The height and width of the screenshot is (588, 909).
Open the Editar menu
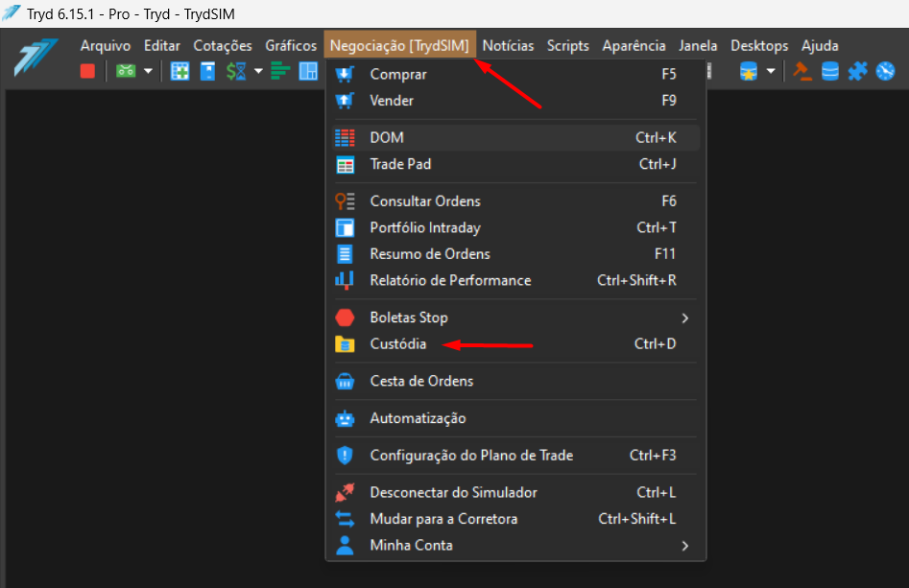tap(162, 46)
